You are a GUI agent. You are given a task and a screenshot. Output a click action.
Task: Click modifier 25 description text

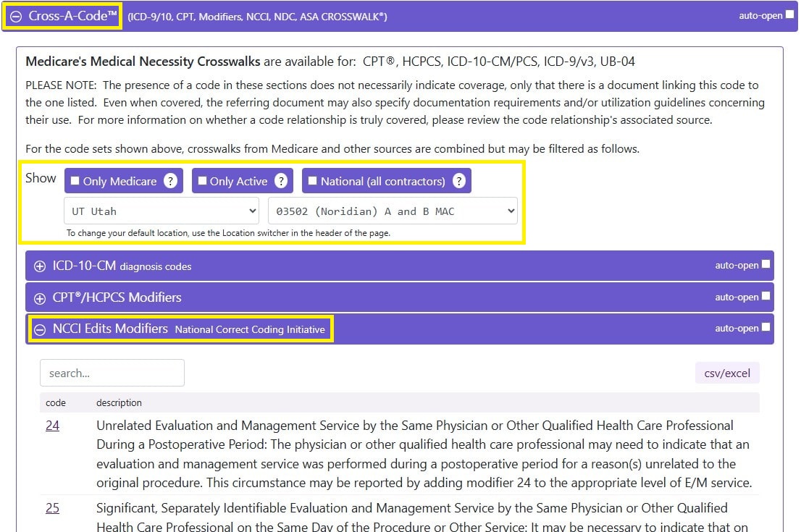[x=422, y=517]
